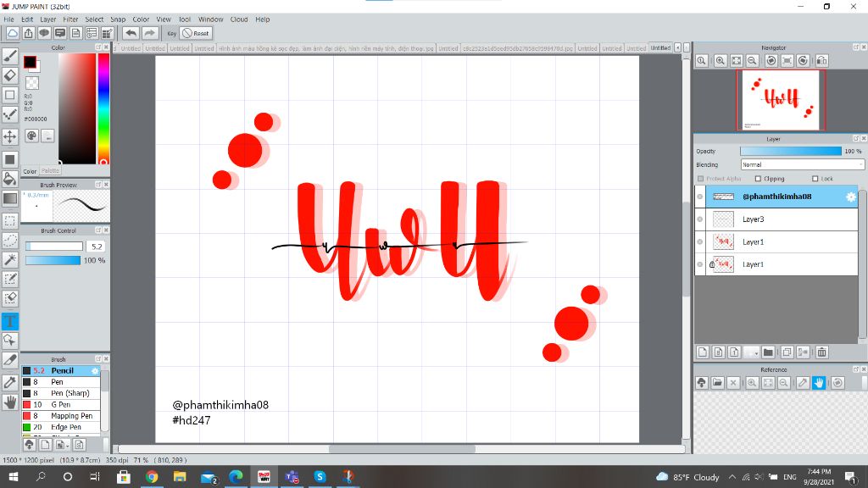Click the Navigator canvas thumbnail
868x488 pixels.
click(x=781, y=100)
